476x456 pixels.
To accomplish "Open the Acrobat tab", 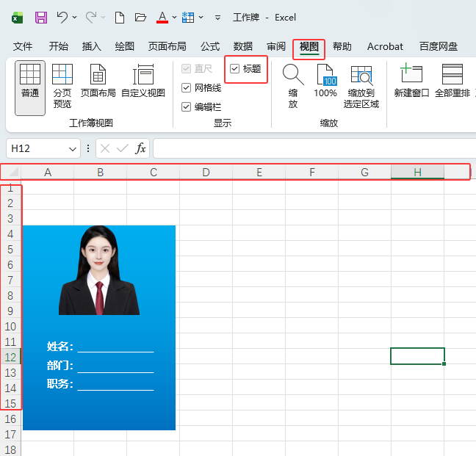I will (x=385, y=46).
